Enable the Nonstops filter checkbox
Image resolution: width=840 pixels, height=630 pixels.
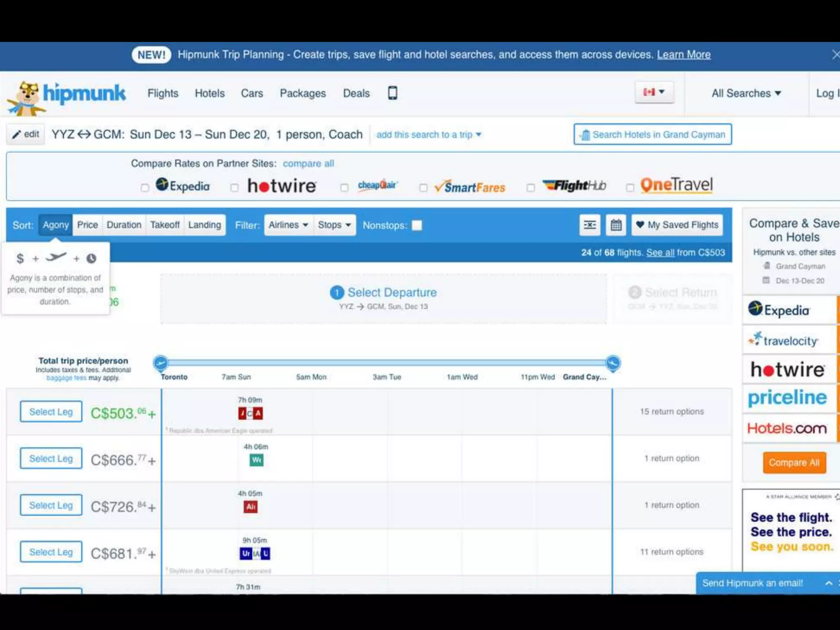(417, 225)
